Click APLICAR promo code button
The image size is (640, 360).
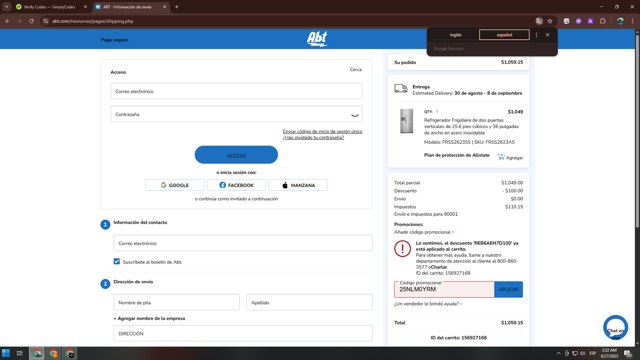(x=508, y=289)
